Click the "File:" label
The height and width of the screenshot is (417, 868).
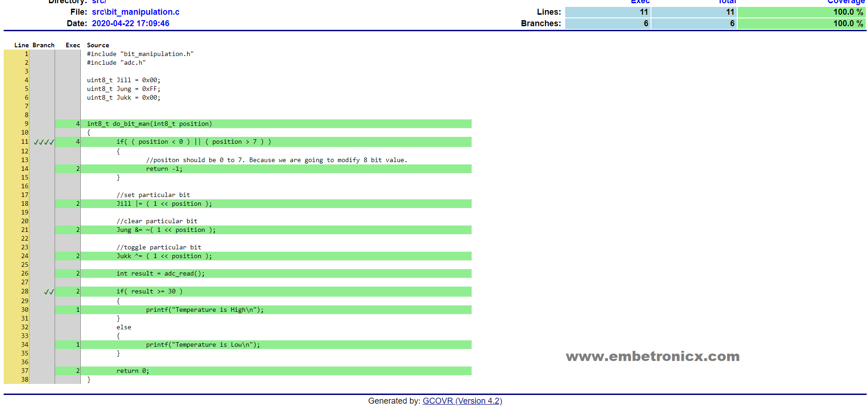coord(79,12)
